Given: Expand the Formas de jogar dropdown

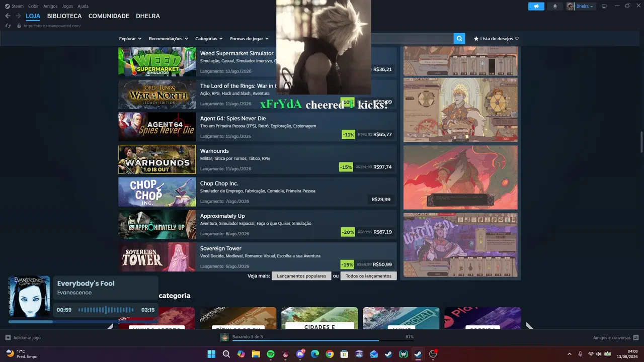Looking at the screenshot, I should [250, 39].
